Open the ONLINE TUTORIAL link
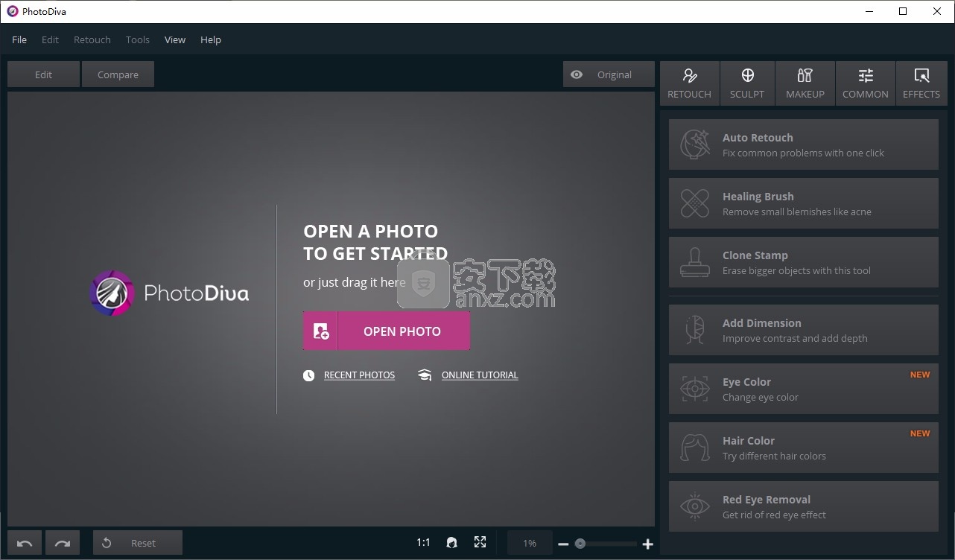The image size is (955, 560). pyautogui.click(x=480, y=375)
